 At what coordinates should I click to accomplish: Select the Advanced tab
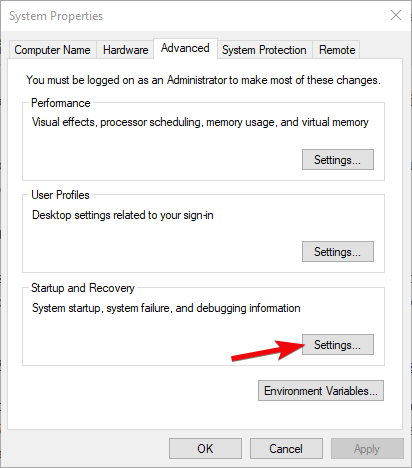click(185, 48)
